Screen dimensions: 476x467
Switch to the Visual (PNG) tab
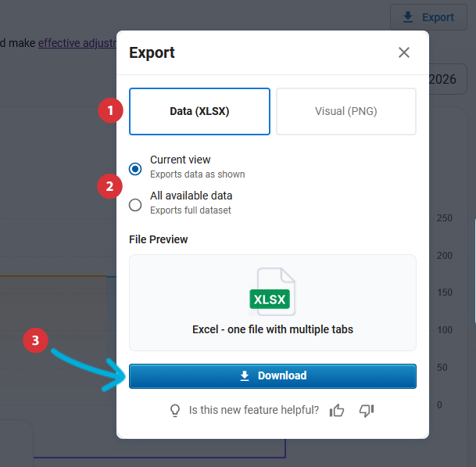[345, 111]
